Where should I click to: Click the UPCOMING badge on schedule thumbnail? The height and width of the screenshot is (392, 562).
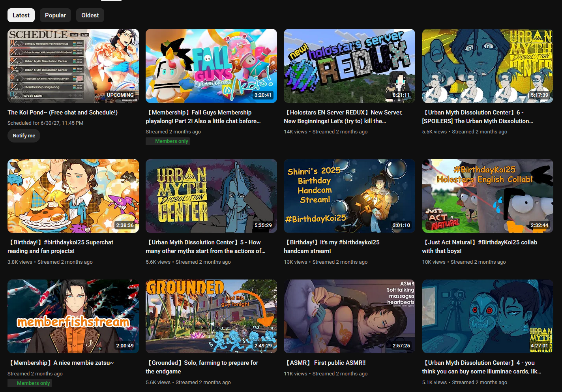pos(120,95)
